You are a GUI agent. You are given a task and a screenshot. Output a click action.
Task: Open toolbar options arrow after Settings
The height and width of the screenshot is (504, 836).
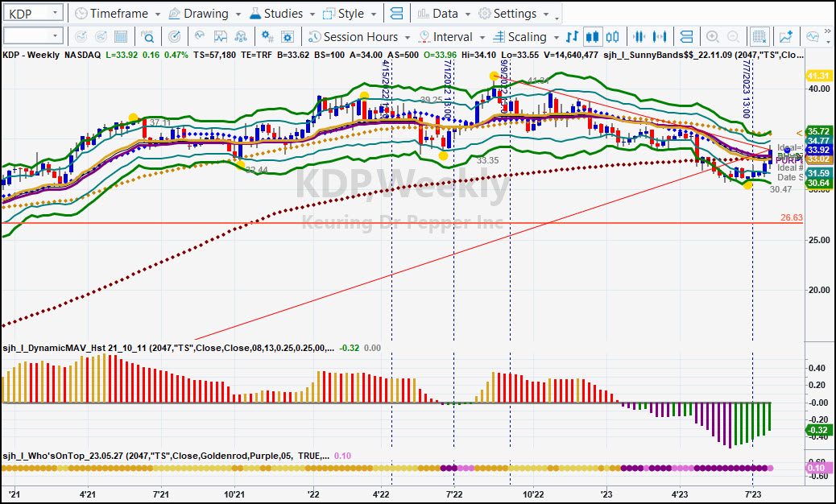click(x=557, y=18)
